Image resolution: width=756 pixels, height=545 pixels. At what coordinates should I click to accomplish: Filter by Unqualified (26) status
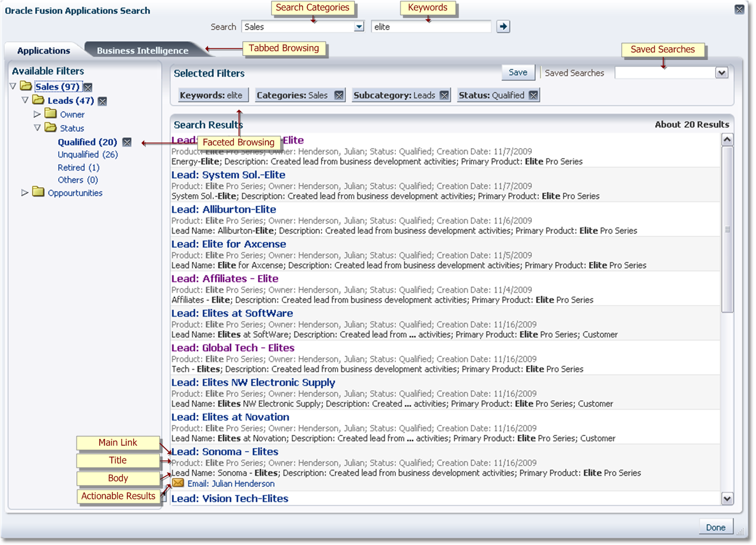coord(88,155)
